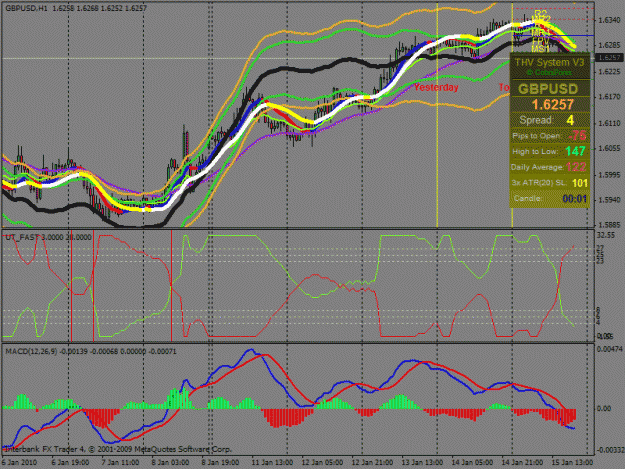The image size is (625, 469).
Task: Select the Pips to Open -75 row
Action: [550, 136]
